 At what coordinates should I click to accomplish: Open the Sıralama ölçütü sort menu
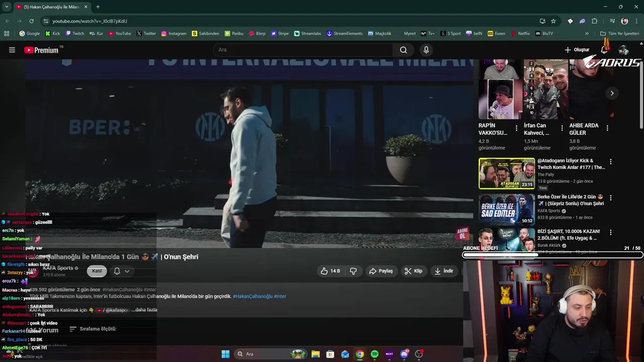[93, 329]
